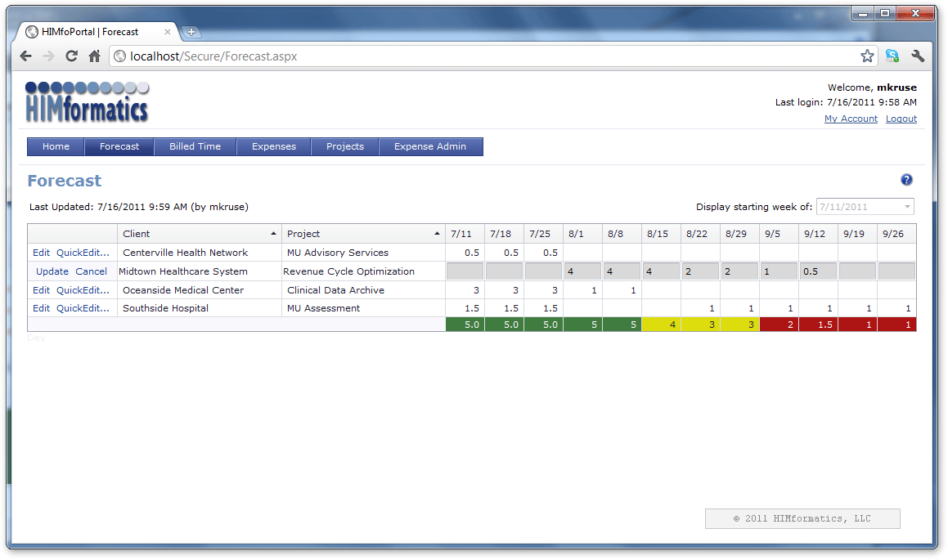Click the Skype extension icon
Image resolution: width=948 pixels, height=560 pixels.
click(x=892, y=56)
